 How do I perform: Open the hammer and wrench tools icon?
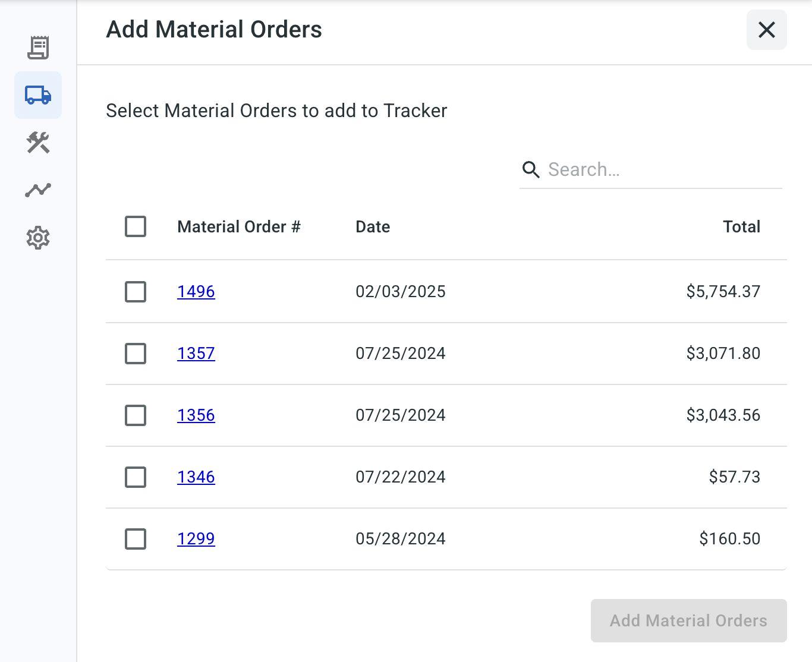pyautogui.click(x=38, y=143)
